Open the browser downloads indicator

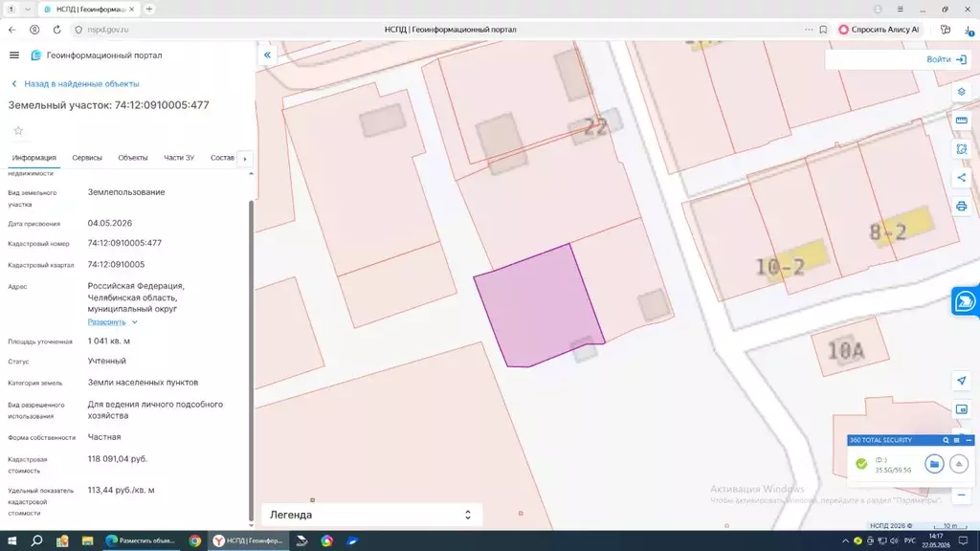click(969, 30)
